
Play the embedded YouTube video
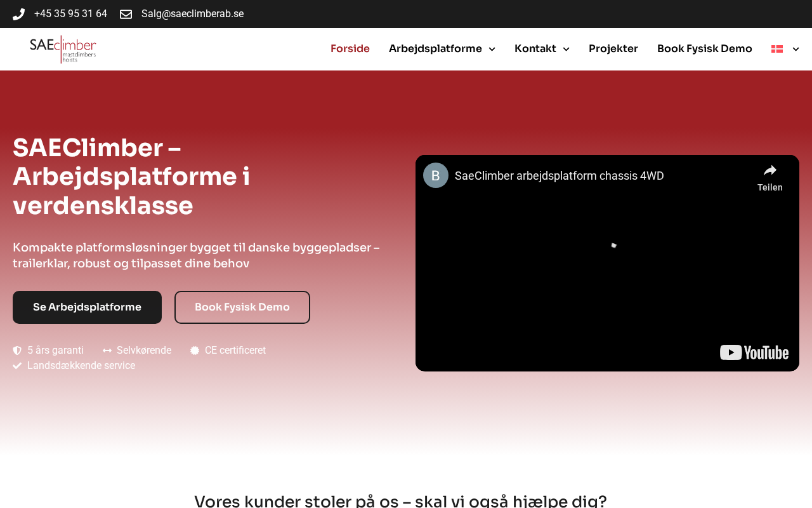pyautogui.click(x=607, y=263)
